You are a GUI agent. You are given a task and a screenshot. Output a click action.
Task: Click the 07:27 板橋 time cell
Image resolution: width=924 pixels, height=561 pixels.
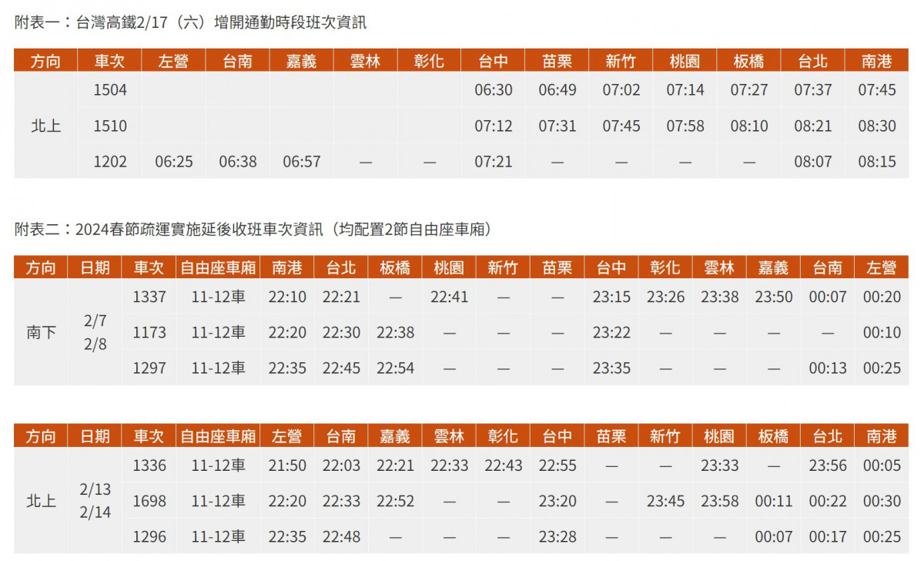click(x=749, y=90)
